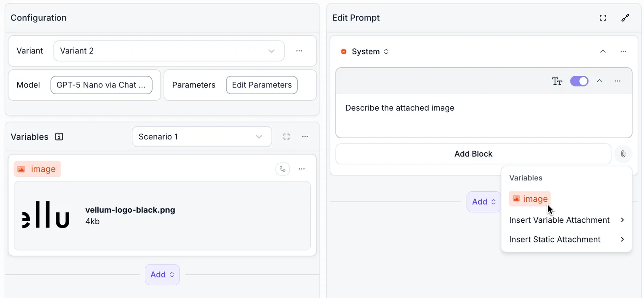Click the prompt text area 'Describe the attached image'
This screenshot has height=298, width=644.
(x=484, y=116)
